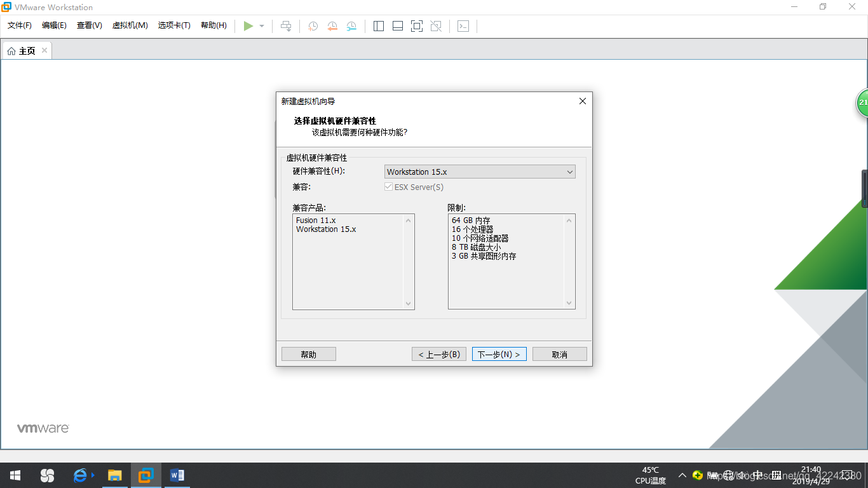Click the pinwheel fan icon in the taskbar
This screenshot has width=868, height=488.
48,475
